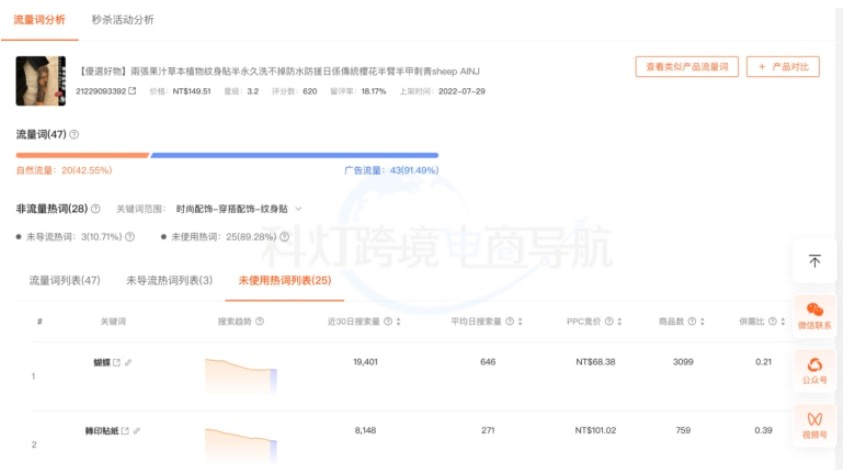Click edit pencil beside 蝴蝶
The height and width of the screenshot is (470, 848).
128,362
